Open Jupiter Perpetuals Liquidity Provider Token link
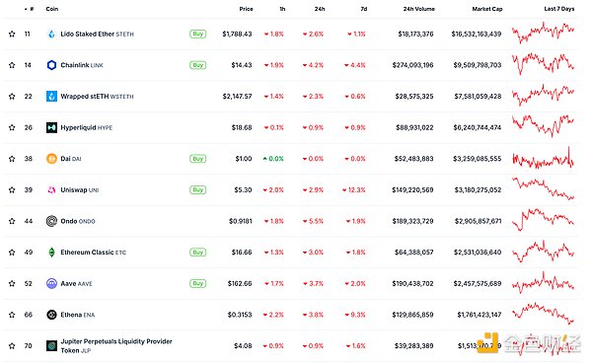592x364 pixels. tap(116, 346)
